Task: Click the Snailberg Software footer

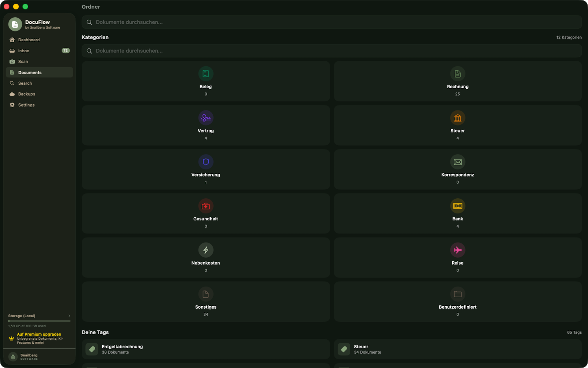Action: tap(39, 357)
